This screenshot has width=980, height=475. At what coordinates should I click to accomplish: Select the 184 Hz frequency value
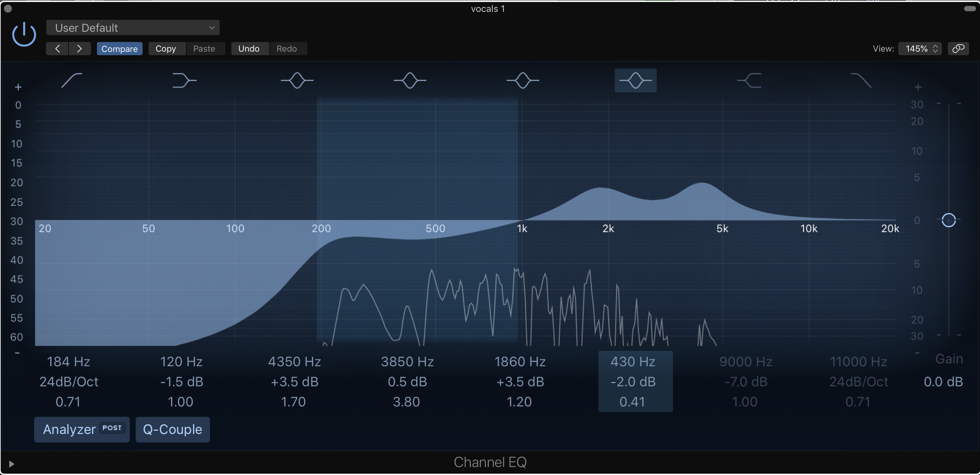pos(68,361)
